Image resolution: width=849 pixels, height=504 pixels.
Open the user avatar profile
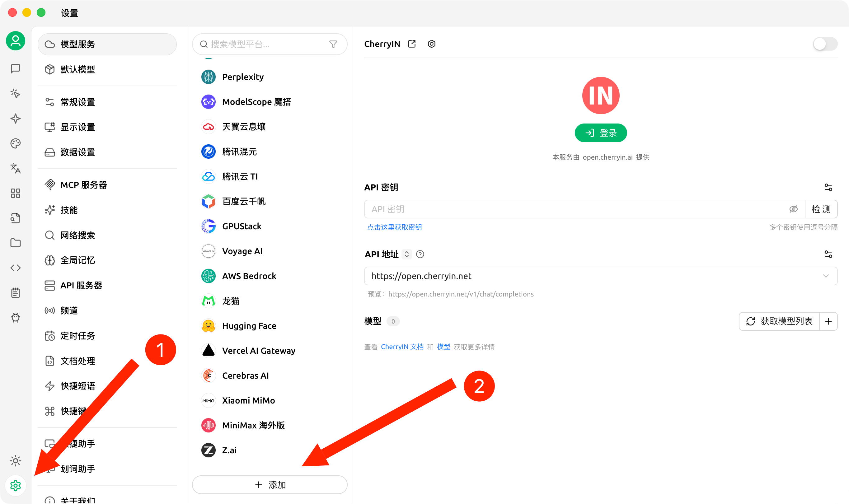(x=16, y=41)
